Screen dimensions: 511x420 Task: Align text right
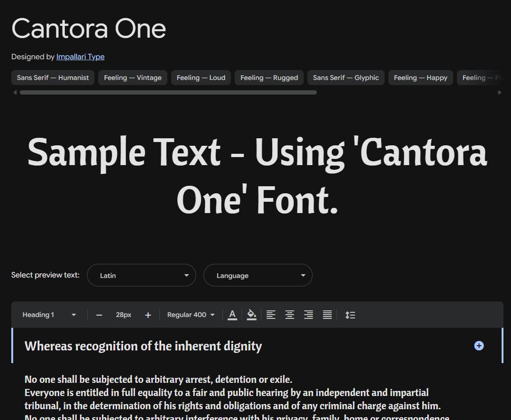pyautogui.click(x=308, y=315)
